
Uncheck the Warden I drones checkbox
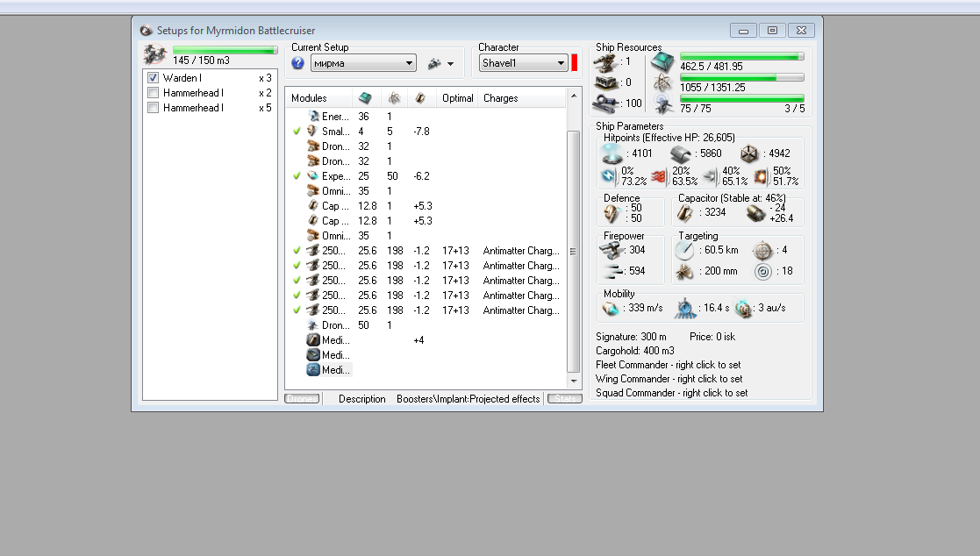coord(154,78)
